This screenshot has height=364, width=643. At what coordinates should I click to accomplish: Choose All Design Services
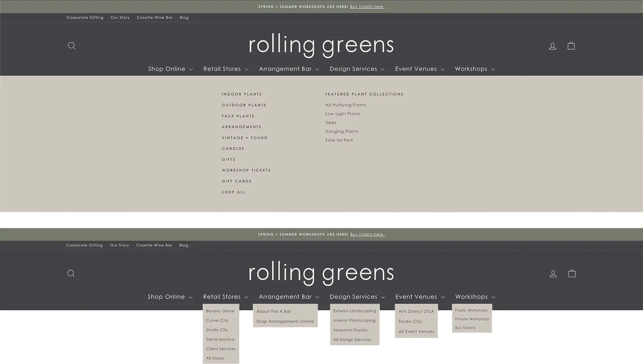(x=352, y=340)
